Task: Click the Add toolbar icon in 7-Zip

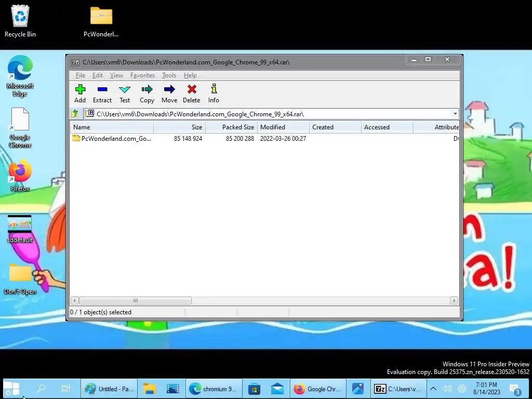Action: pos(80,94)
